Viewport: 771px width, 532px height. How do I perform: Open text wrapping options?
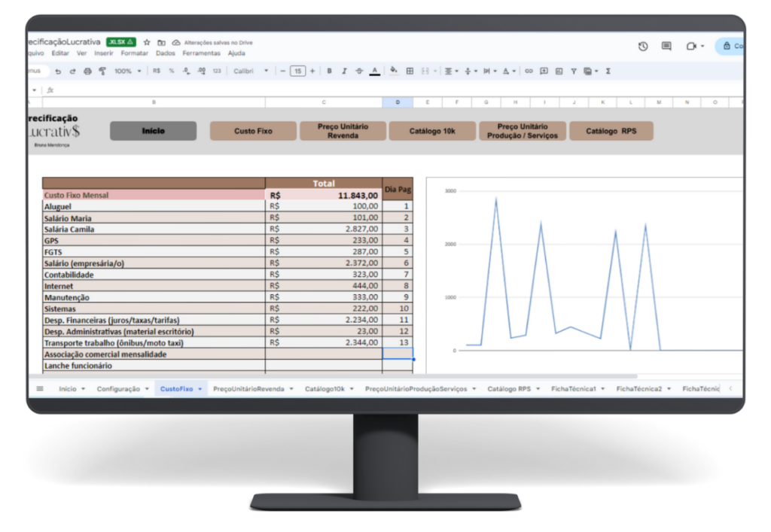(x=489, y=71)
